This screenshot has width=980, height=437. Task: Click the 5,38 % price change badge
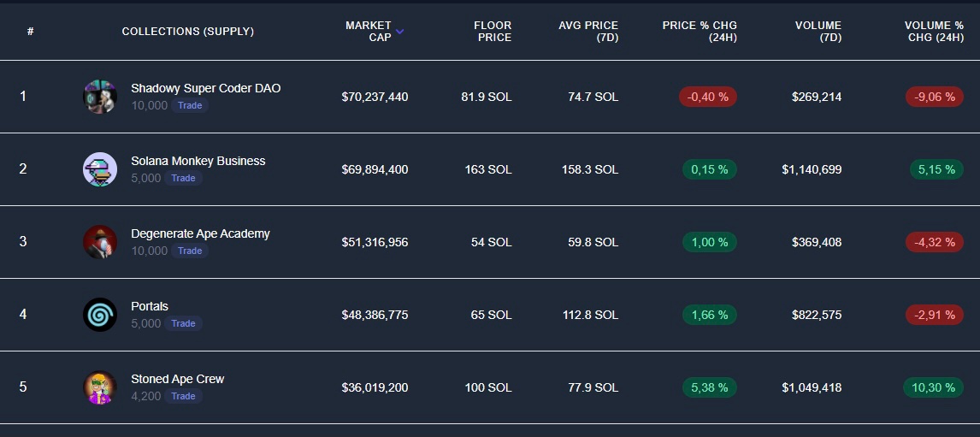click(710, 387)
